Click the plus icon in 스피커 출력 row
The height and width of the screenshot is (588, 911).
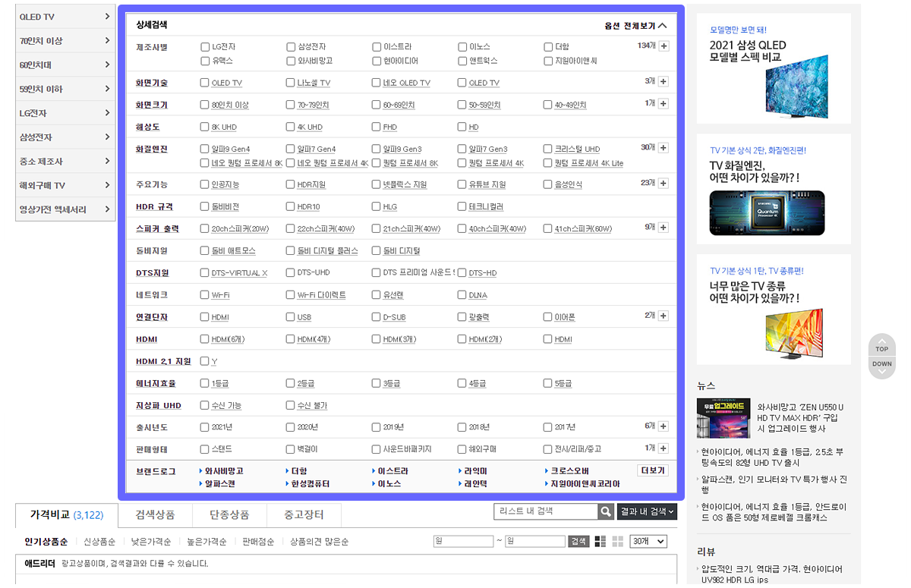click(664, 228)
